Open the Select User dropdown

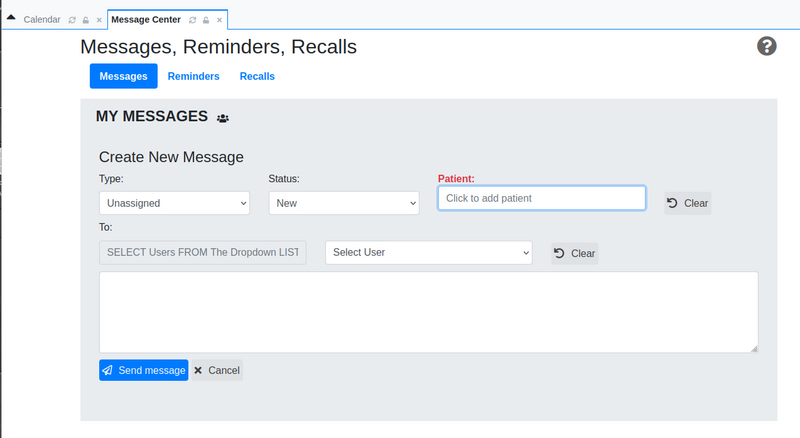pos(429,253)
